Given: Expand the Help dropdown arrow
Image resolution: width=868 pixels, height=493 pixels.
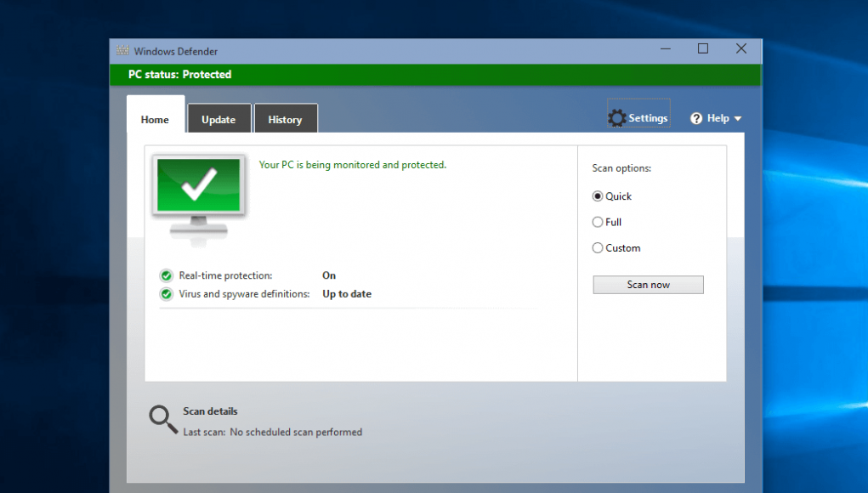Looking at the screenshot, I should pos(738,119).
